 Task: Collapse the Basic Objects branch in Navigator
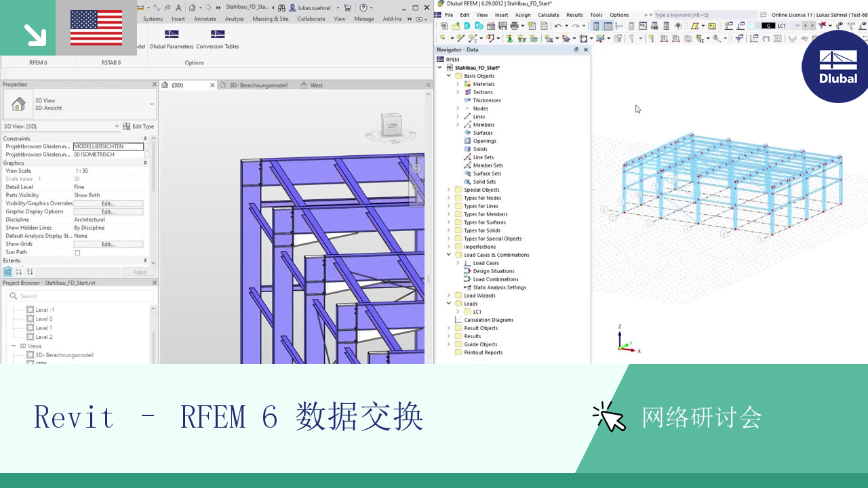[x=448, y=75]
